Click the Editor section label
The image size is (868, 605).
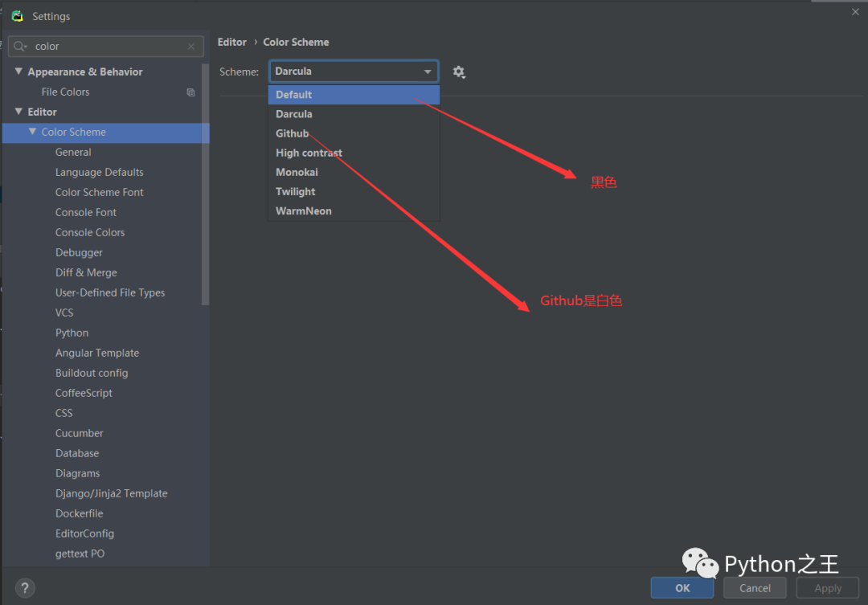pyautogui.click(x=42, y=112)
